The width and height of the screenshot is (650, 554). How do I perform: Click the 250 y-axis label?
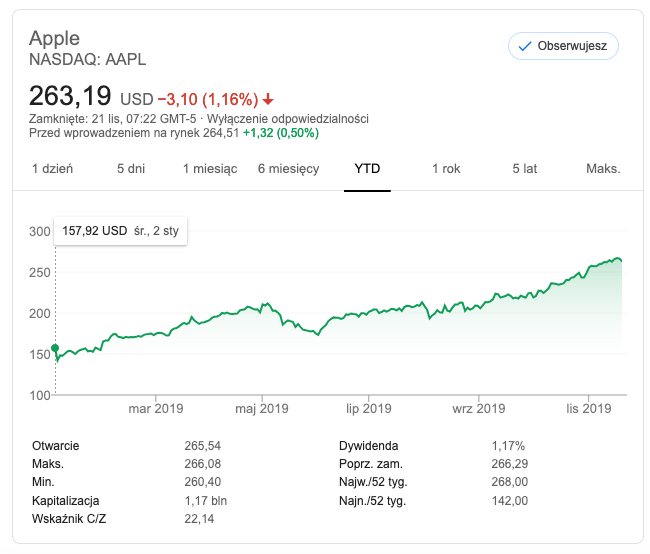(x=40, y=273)
